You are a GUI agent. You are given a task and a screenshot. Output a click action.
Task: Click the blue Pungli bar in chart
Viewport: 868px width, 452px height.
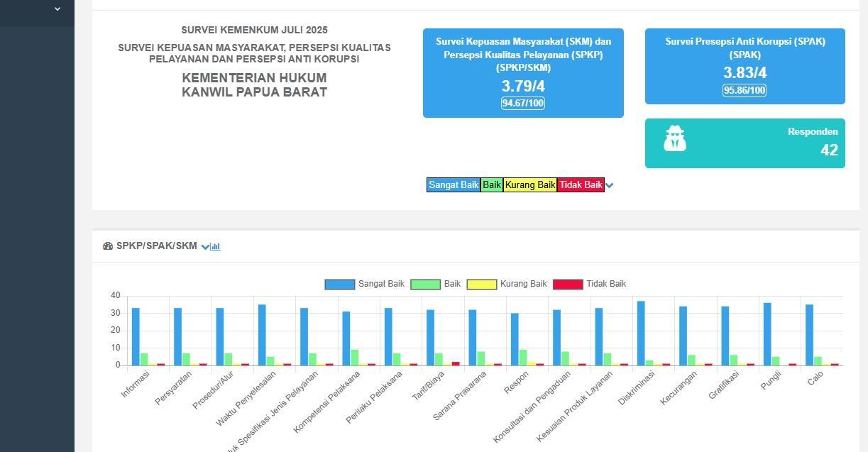(767, 334)
